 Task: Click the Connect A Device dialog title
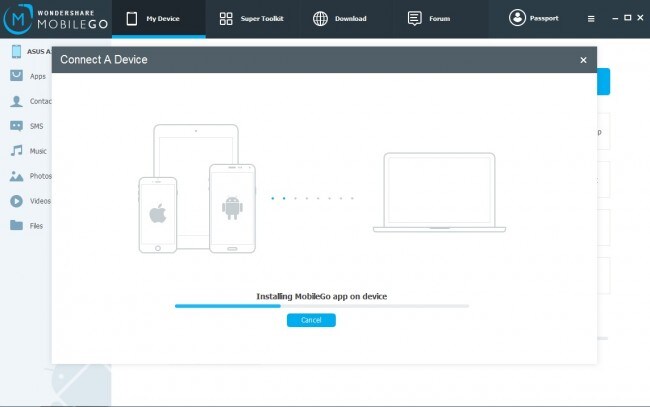coord(104,60)
